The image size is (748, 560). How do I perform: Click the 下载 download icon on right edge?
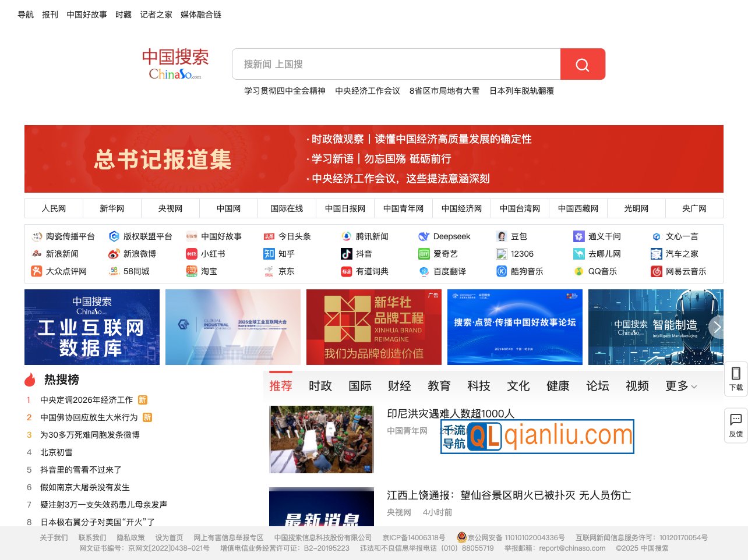735,379
